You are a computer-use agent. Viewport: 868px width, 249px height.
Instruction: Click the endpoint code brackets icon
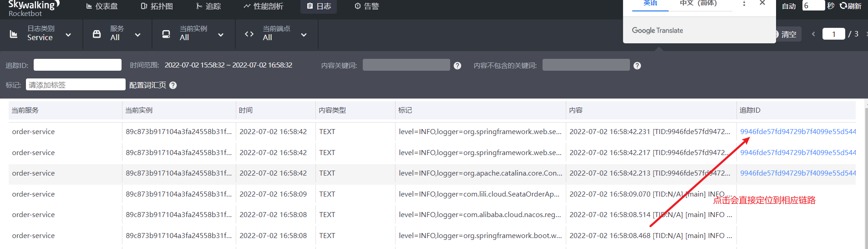click(249, 34)
